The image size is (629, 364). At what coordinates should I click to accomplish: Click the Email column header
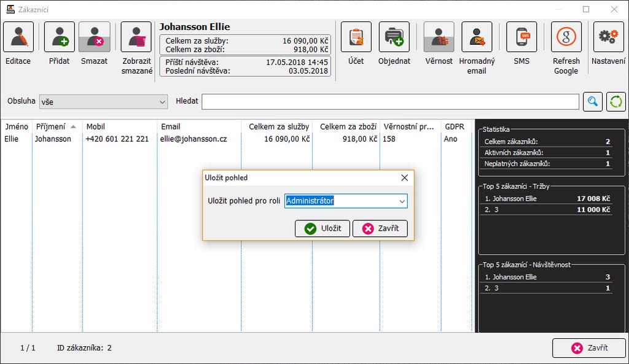[x=199, y=126]
